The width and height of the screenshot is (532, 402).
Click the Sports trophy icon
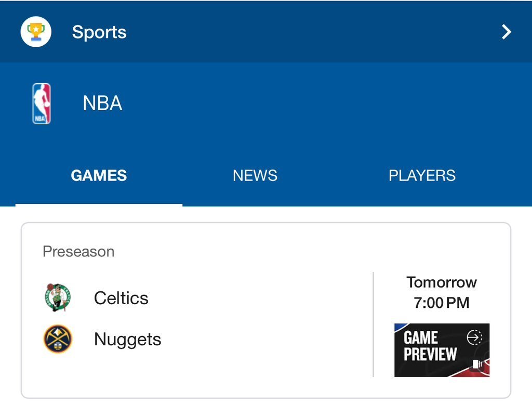point(36,32)
